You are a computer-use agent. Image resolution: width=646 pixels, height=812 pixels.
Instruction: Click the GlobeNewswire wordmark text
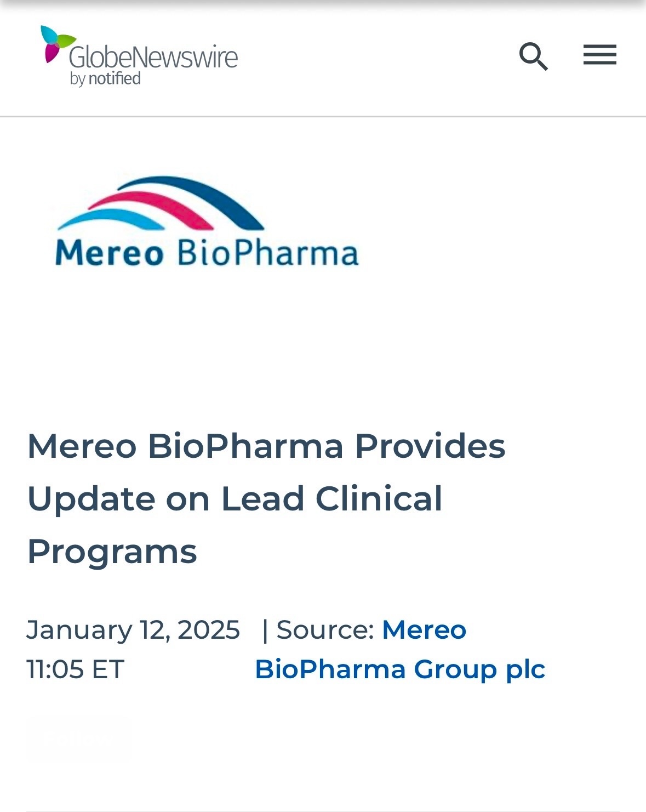point(153,57)
